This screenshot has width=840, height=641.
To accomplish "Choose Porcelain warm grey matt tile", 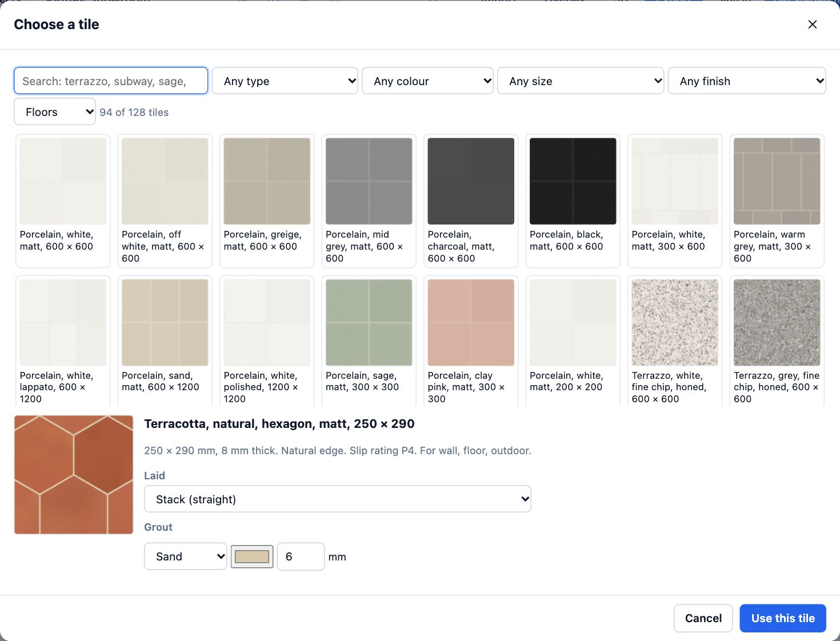I will (777, 201).
